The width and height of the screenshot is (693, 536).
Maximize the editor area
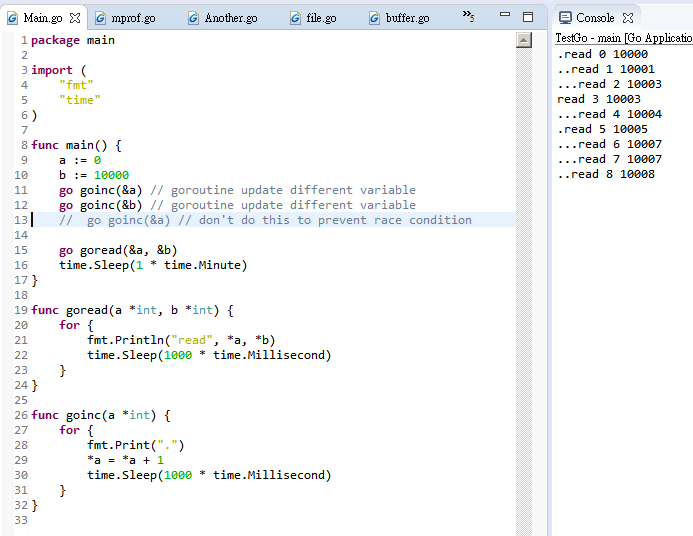pyautogui.click(x=528, y=17)
